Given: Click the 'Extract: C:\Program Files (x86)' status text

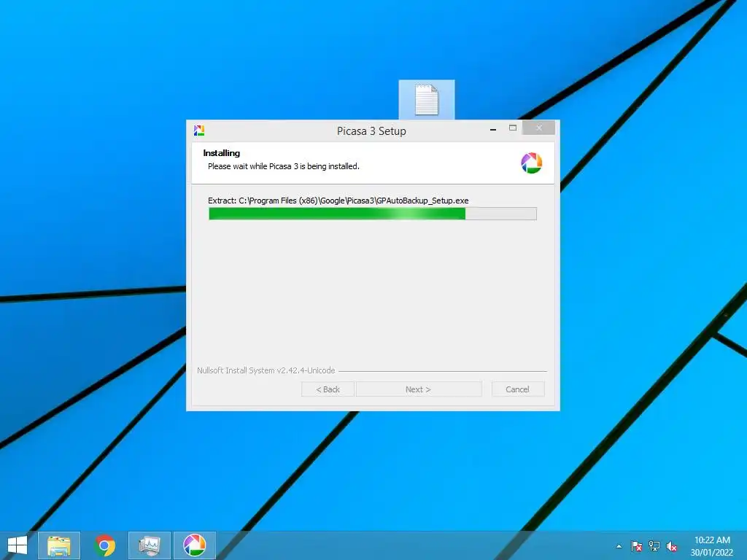Looking at the screenshot, I should coord(338,201).
